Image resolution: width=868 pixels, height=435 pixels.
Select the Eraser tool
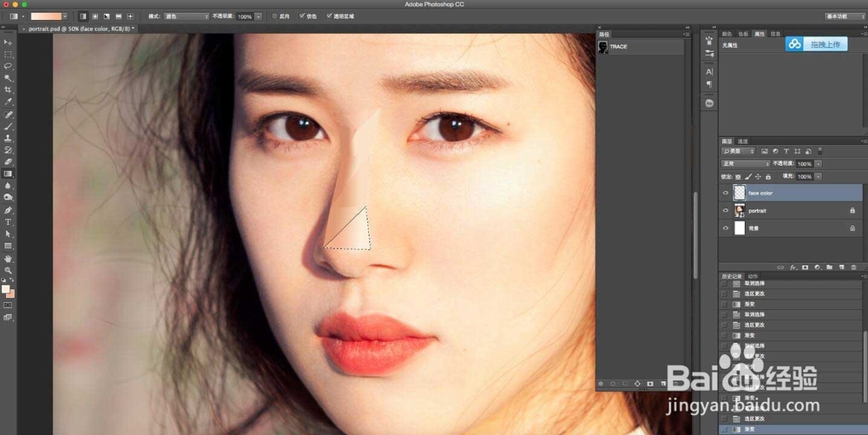[8, 161]
